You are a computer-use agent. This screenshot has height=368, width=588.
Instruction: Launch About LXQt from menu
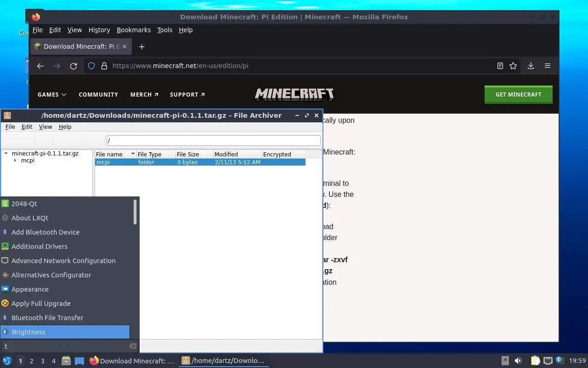coord(65,218)
